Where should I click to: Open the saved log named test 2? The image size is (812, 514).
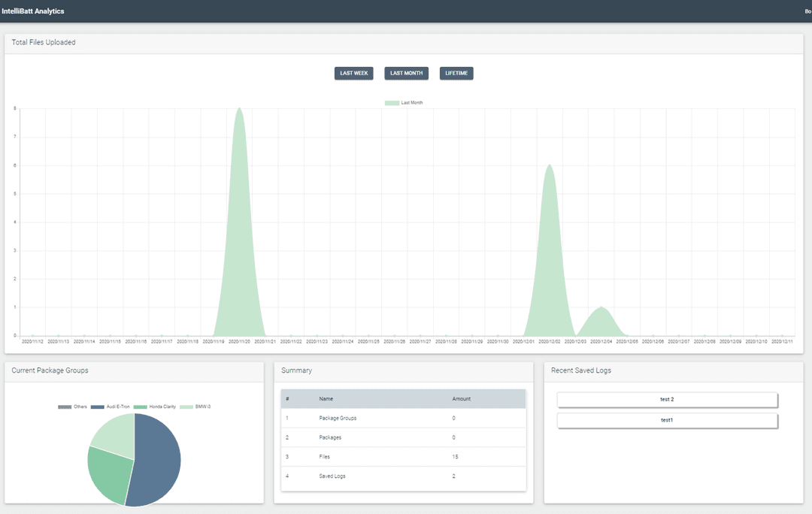(667, 400)
